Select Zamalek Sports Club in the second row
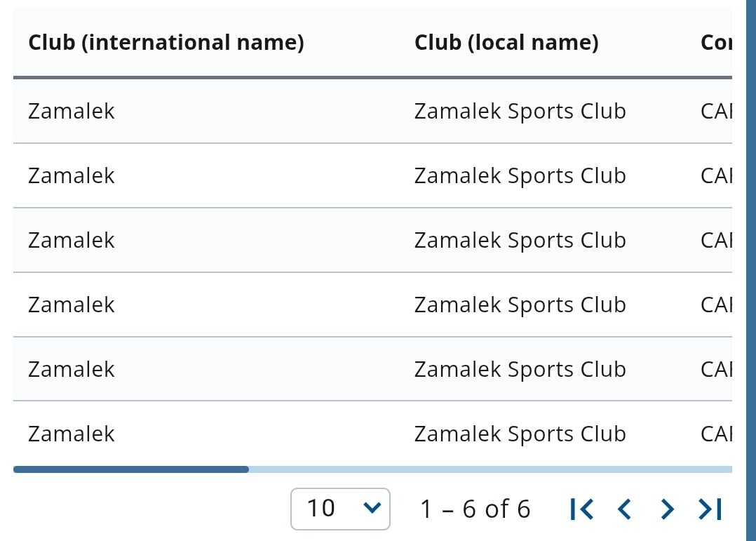This screenshot has height=541, width=756. [x=520, y=175]
